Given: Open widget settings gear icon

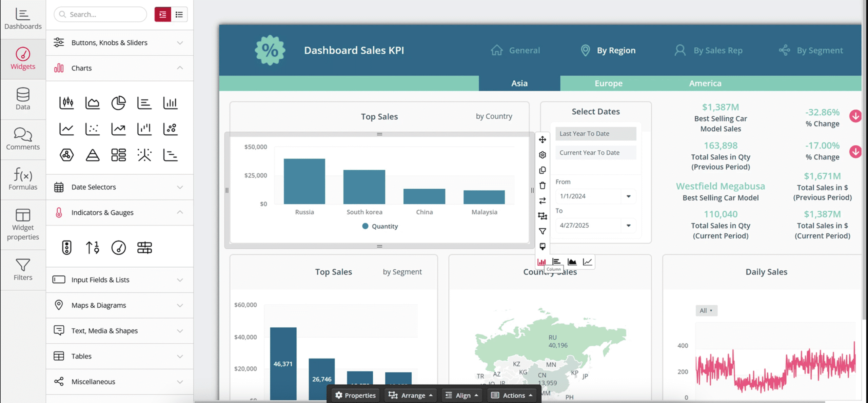Looking at the screenshot, I should coord(542,155).
